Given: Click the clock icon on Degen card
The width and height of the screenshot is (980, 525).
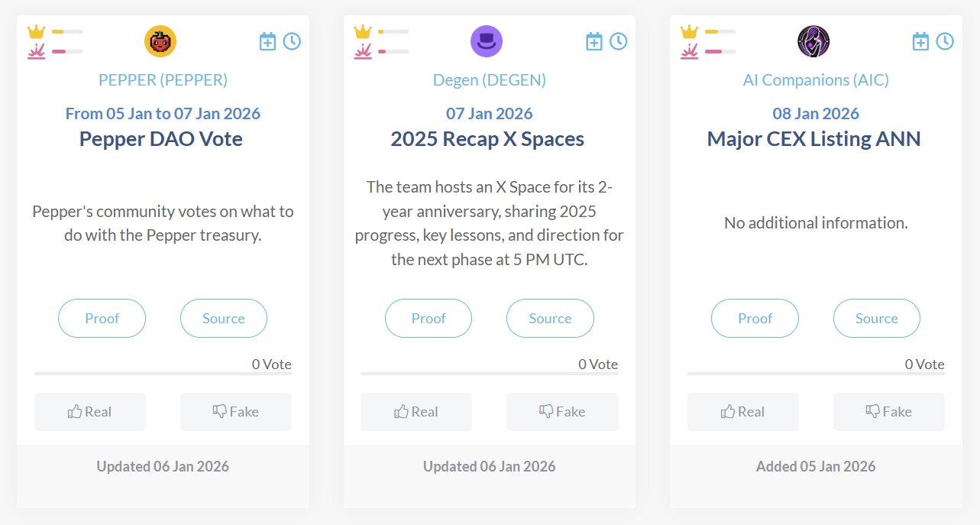Looking at the screenshot, I should coord(618,41).
